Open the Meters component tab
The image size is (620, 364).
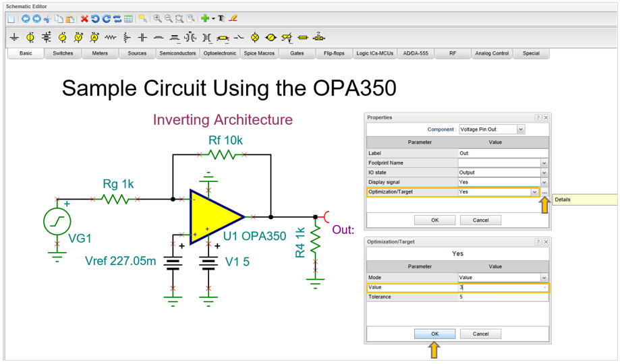100,53
